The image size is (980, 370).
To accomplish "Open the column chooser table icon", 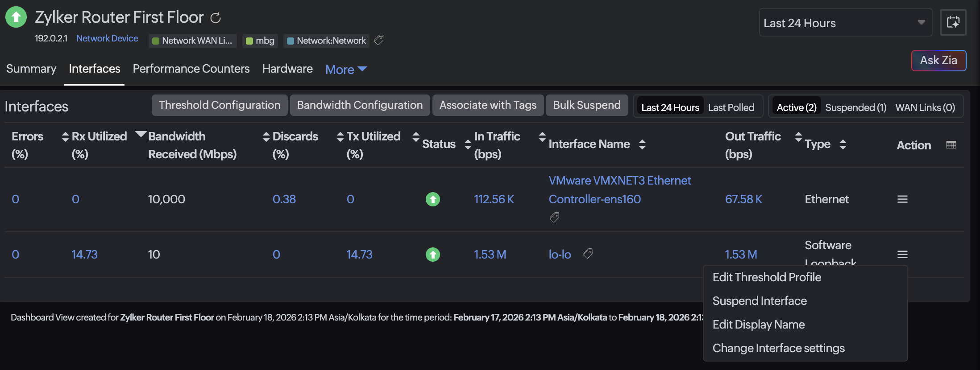I will 951,145.
